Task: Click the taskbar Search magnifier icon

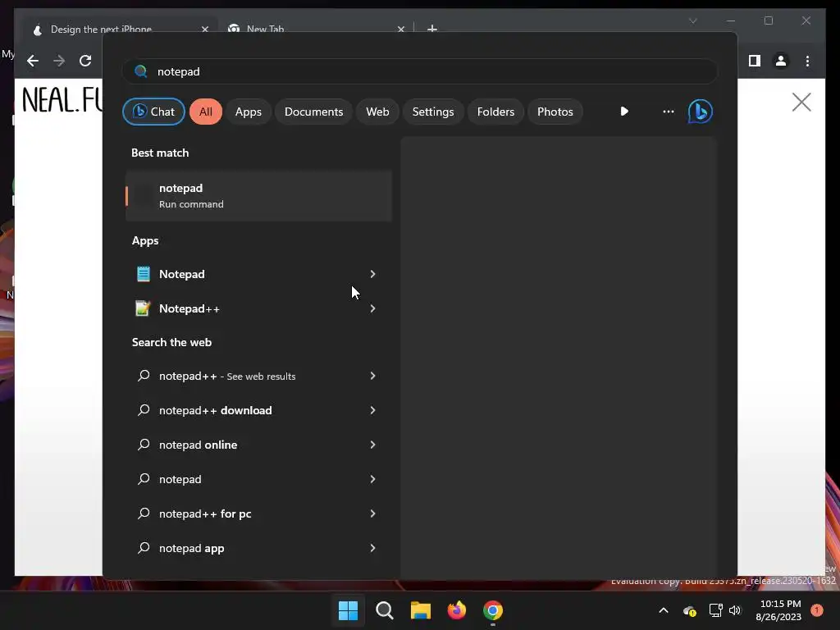Action: pos(385,610)
